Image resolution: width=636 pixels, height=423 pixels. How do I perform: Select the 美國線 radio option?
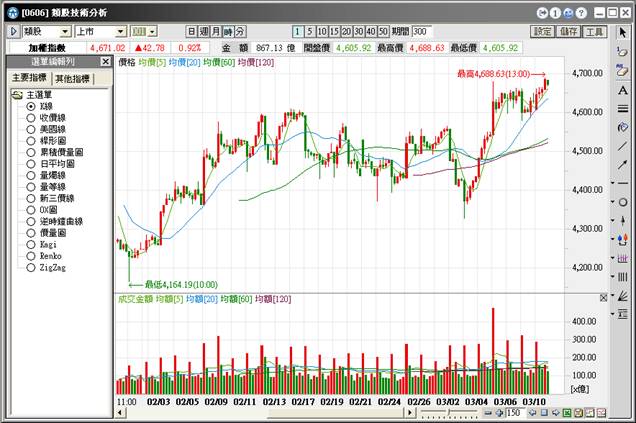[x=32, y=129]
